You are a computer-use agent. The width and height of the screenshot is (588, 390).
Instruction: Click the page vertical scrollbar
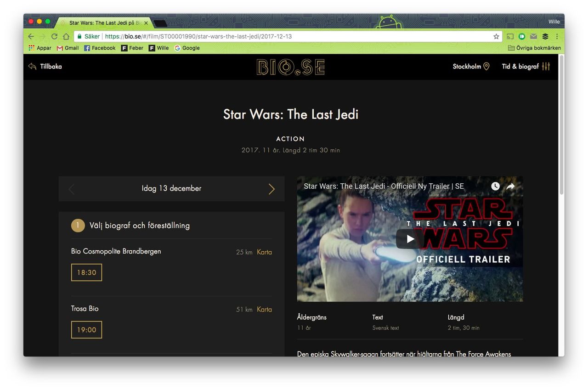[x=561, y=124]
